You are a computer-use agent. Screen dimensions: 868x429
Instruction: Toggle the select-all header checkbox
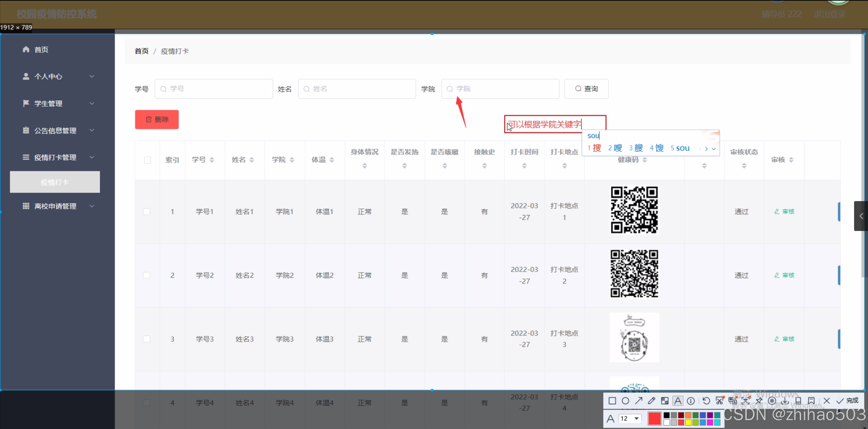(x=148, y=160)
